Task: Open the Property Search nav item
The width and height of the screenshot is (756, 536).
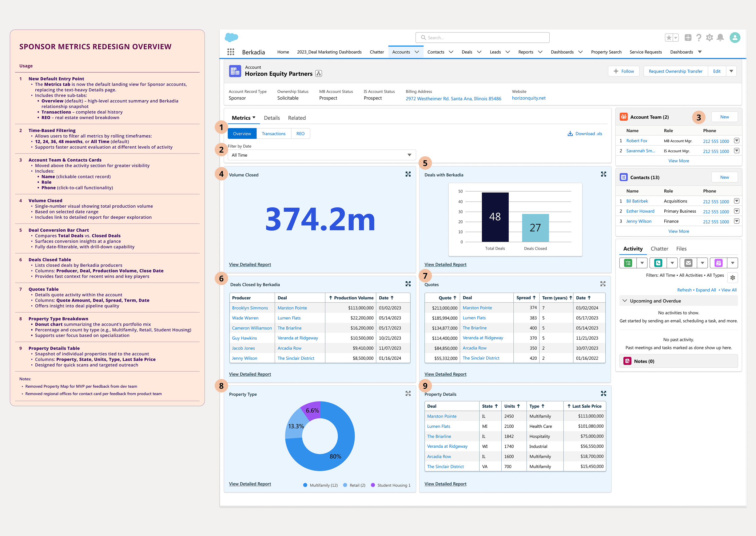Action: point(606,52)
